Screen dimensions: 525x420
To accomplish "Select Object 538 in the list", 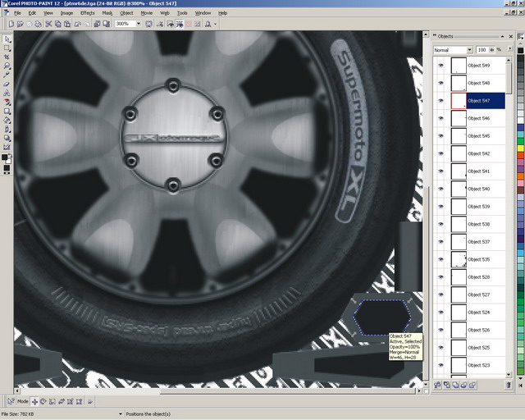I will (478, 224).
